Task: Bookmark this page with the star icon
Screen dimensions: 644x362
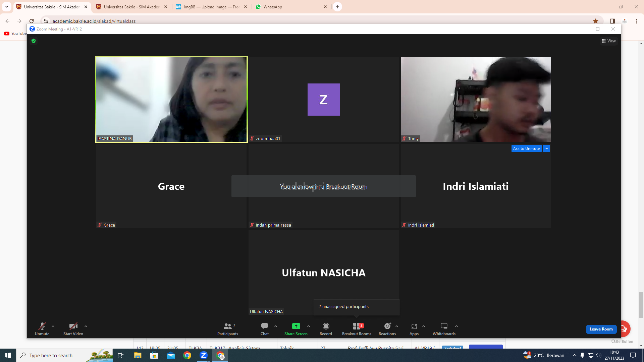Action: 596,21
